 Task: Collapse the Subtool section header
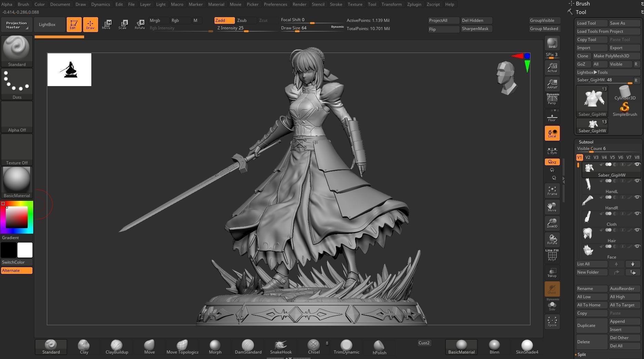[x=586, y=142]
